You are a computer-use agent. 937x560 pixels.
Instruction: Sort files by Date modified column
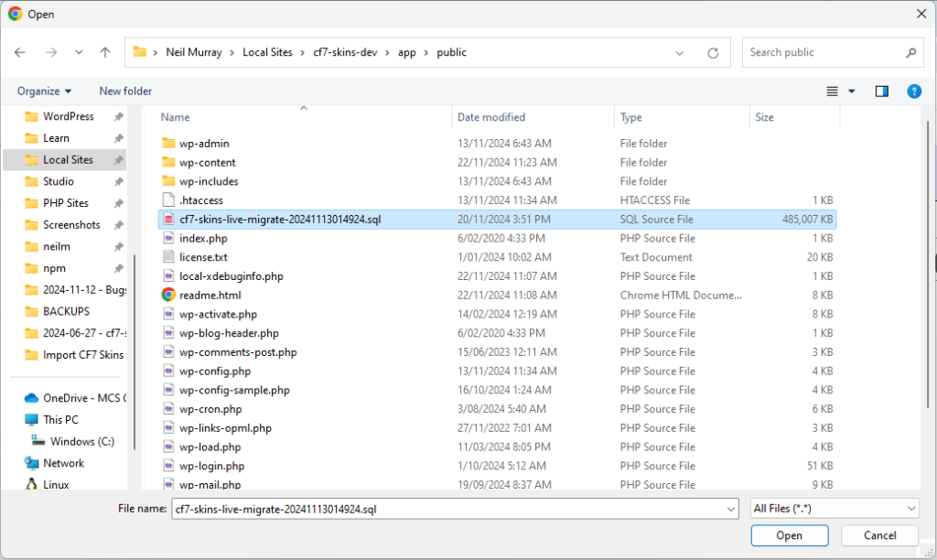pos(491,117)
